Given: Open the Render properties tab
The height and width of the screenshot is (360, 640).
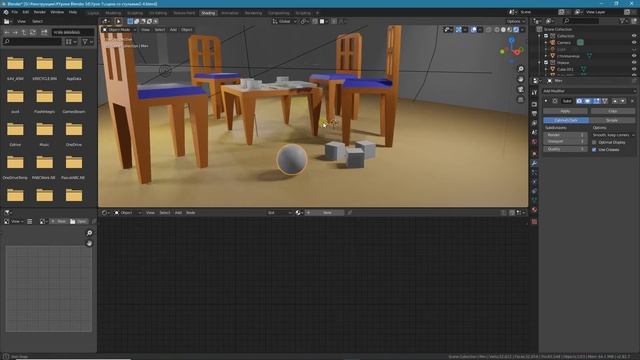Looking at the screenshot, I should coord(534,104).
